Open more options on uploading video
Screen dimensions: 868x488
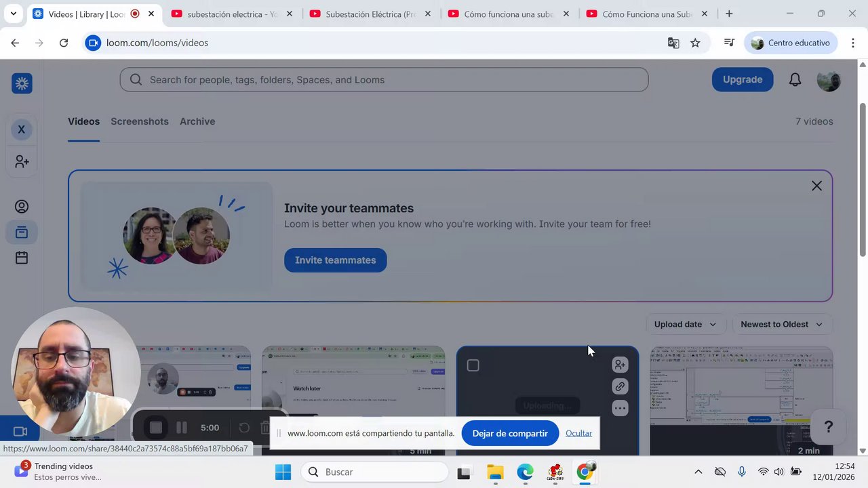tap(620, 408)
